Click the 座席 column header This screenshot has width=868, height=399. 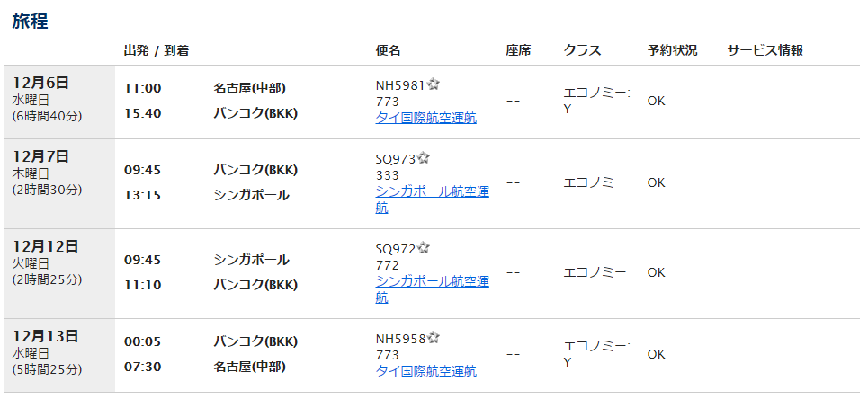[x=518, y=50]
